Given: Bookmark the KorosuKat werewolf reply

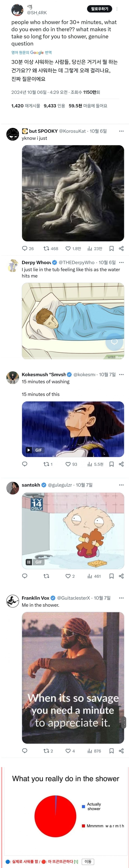Looking at the screenshot, I should click(x=112, y=248).
